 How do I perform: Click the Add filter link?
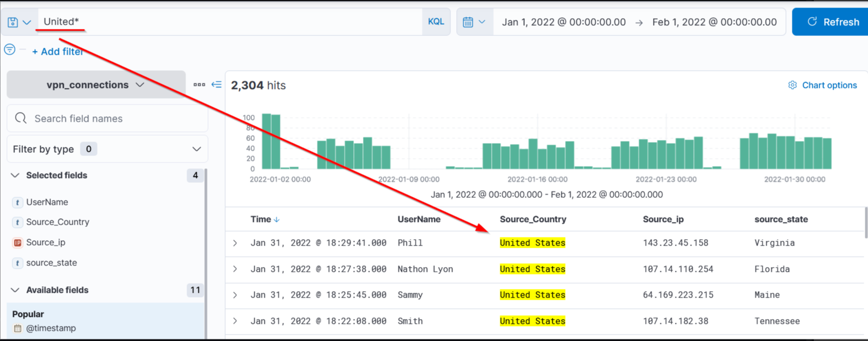(x=57, y=51)
